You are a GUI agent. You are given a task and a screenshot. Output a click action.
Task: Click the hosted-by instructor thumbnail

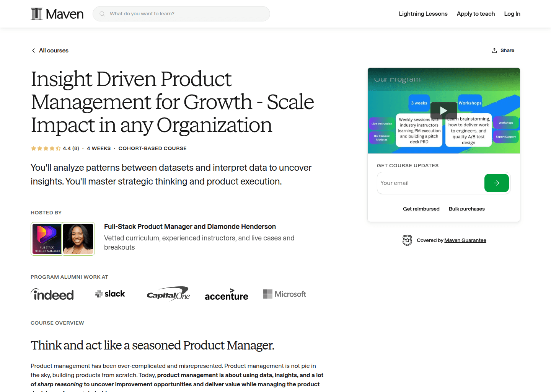point(62,238)
